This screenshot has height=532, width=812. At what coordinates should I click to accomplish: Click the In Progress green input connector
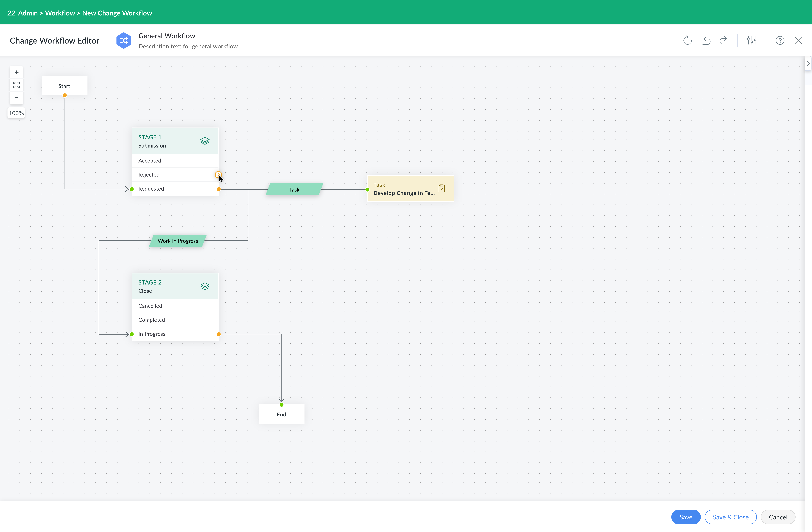(x=132, y=334)
